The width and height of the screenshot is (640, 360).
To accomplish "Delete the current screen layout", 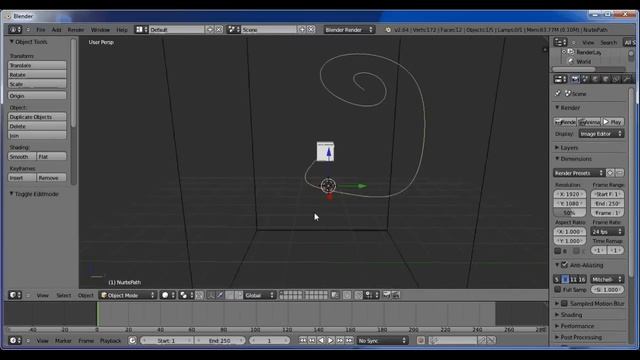I will click(219, 29).
